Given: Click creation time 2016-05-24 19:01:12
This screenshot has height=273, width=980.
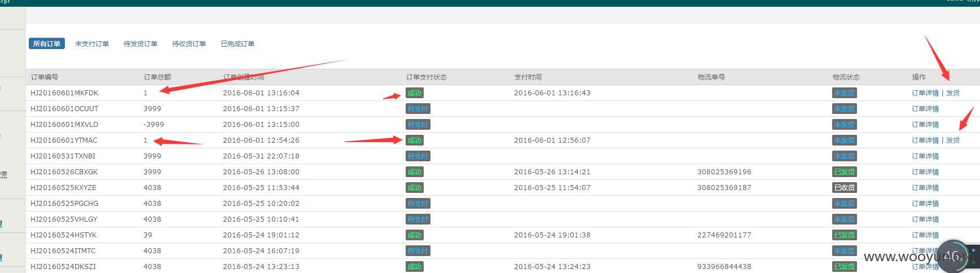Looking at the screenshot, I should point(261,235).
